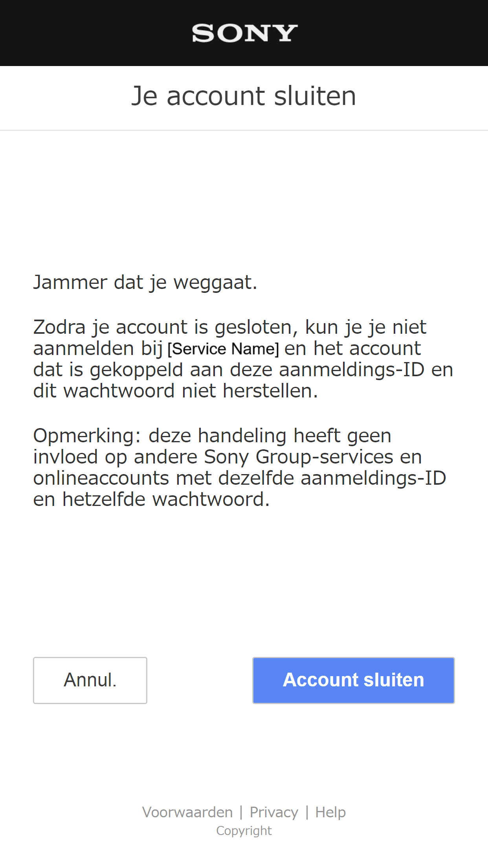Image resolution: width=488 pixels, height=868 pixels.
Task: Confirm closing the account
Action: point(353,680)
